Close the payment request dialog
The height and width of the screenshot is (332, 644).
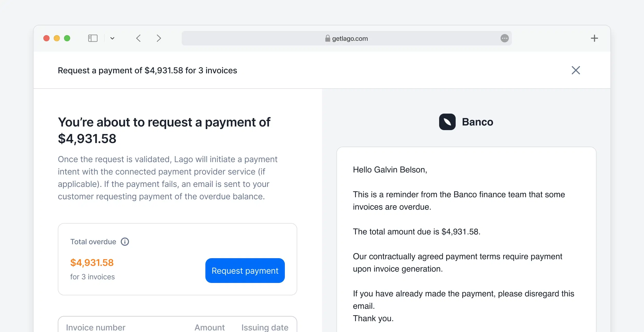(x=576, y=70)
